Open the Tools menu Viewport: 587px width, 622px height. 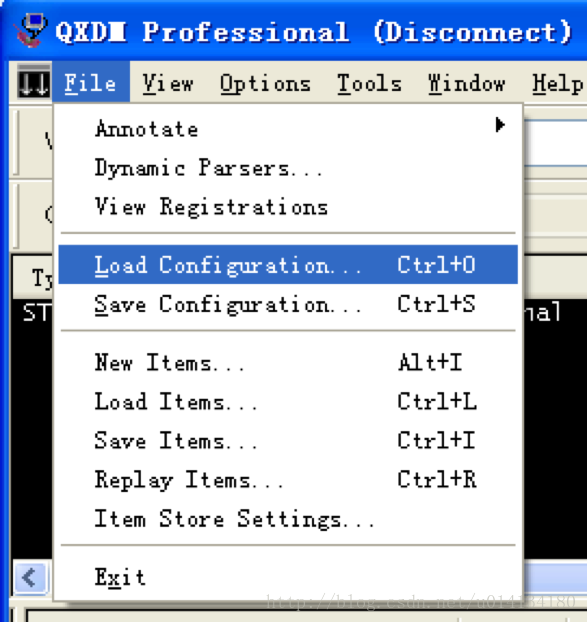tap(369, 83)
